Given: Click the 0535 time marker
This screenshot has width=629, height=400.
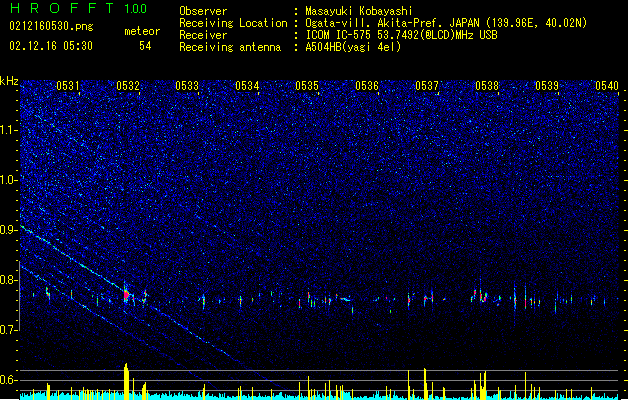Looking at the screenshot, I should tap(307, 86).
